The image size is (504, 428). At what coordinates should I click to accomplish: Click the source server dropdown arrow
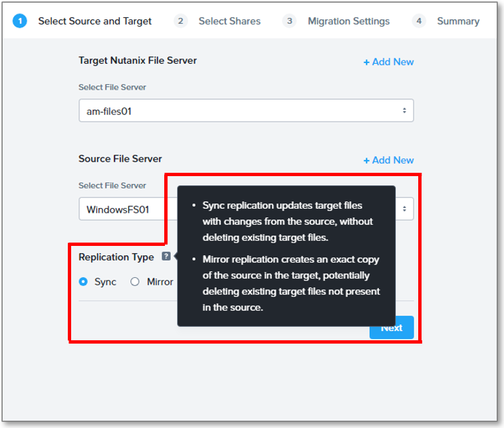point(404,209)
